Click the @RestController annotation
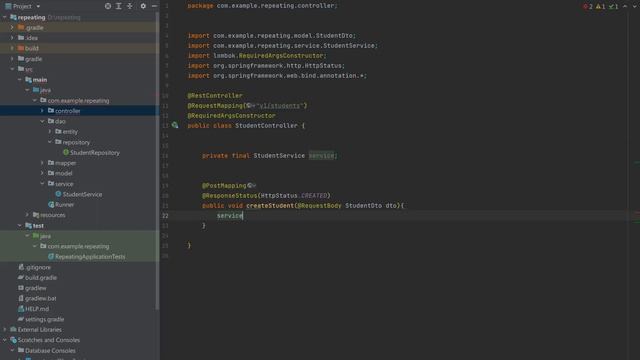 tap(215, 96)
